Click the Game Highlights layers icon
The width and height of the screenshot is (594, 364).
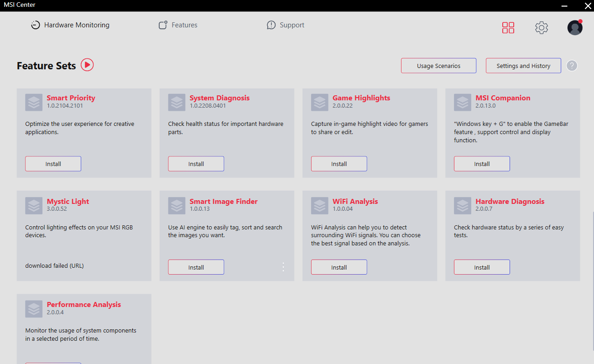coord(320,103)
